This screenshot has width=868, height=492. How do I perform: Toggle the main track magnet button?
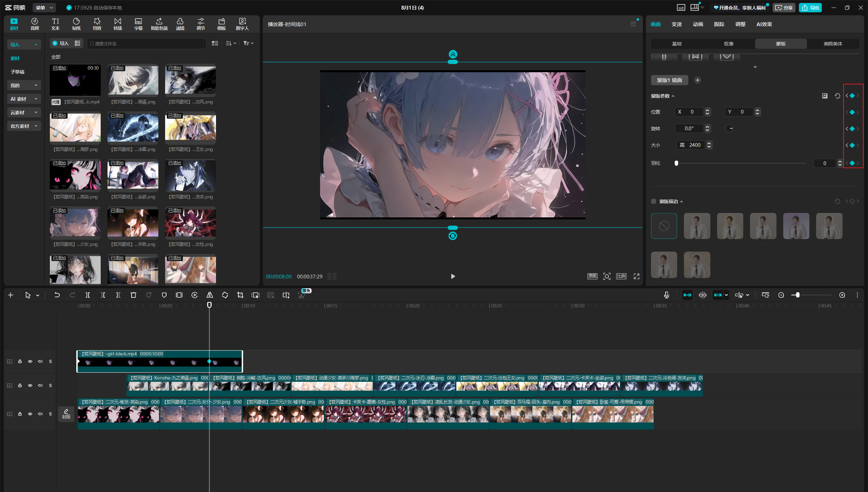(687, 295)
